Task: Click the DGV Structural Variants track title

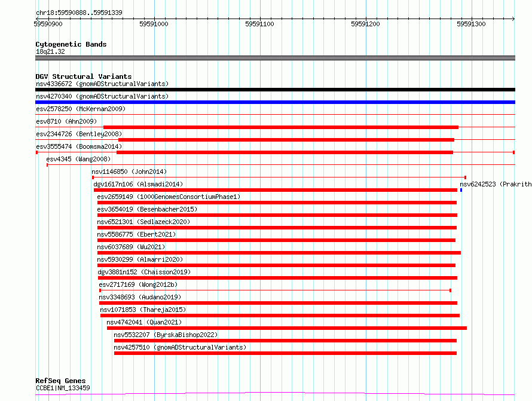Action: click(83, 76)
